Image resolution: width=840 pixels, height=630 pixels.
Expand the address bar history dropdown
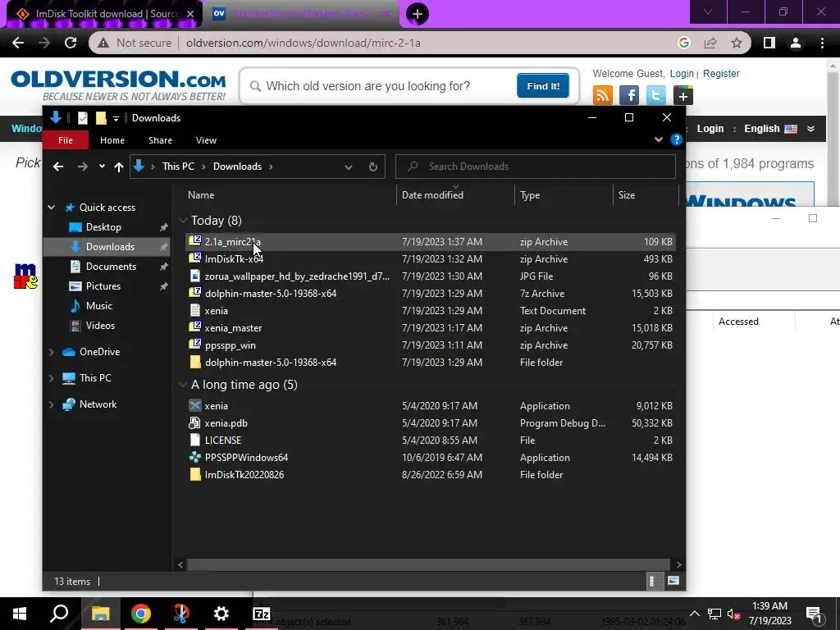pos(348,167)
